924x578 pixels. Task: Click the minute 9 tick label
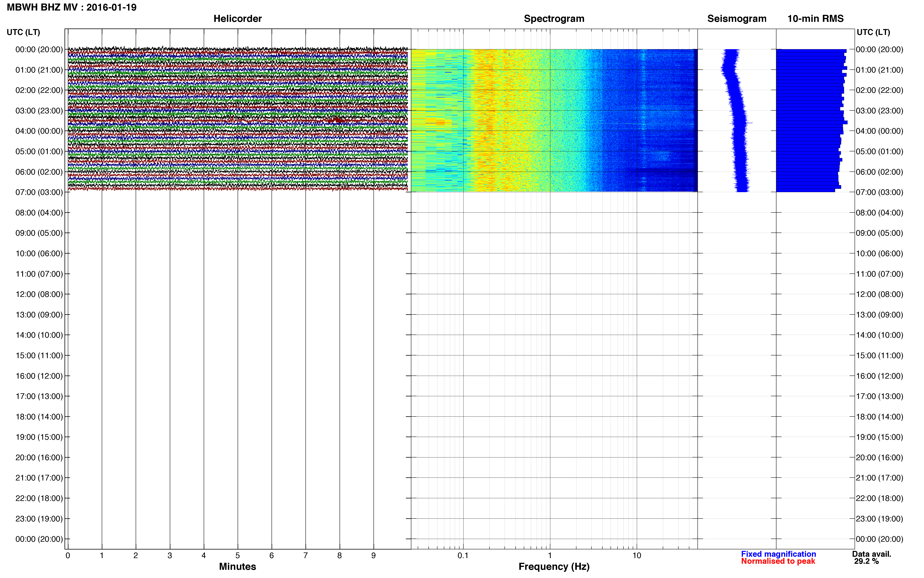(x=373, y=555)
